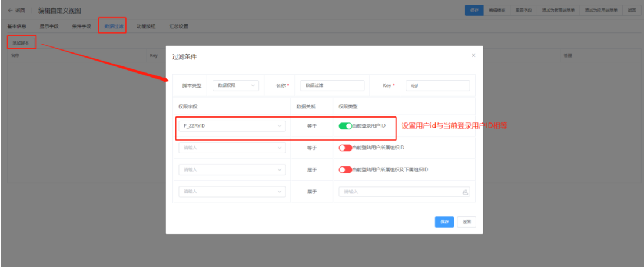Open the 权限字段 dropdown showing F_ZZRYID
Image resolution: width=644 pixels, height=267 pixels.
point(232,126)
